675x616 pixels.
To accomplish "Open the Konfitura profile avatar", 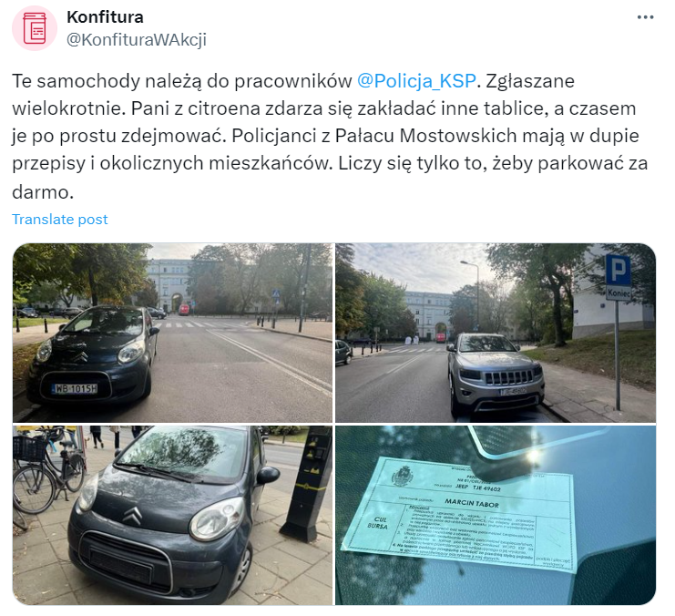I will (x=35, y=28).
